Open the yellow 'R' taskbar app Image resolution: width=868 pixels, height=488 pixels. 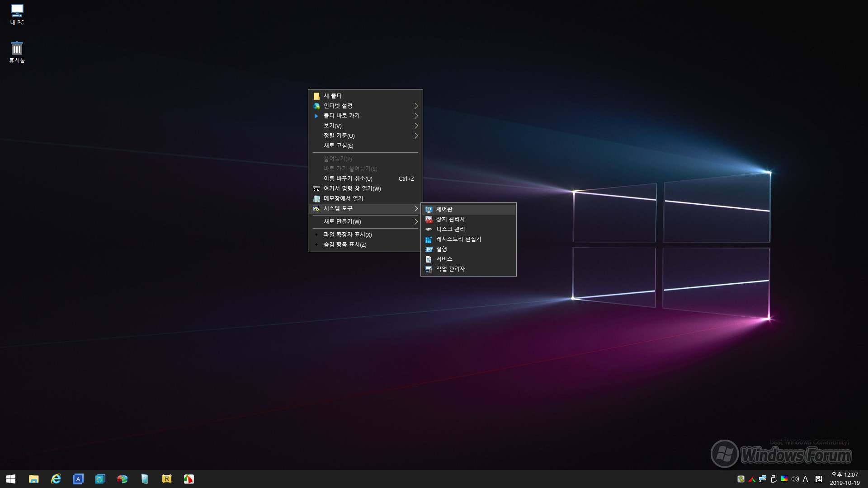(166, 479)
